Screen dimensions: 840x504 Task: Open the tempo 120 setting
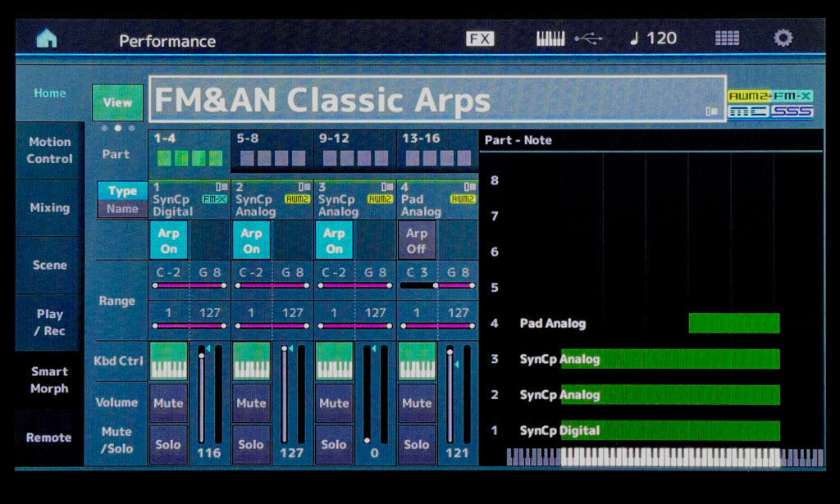click(x=654, y=39)
